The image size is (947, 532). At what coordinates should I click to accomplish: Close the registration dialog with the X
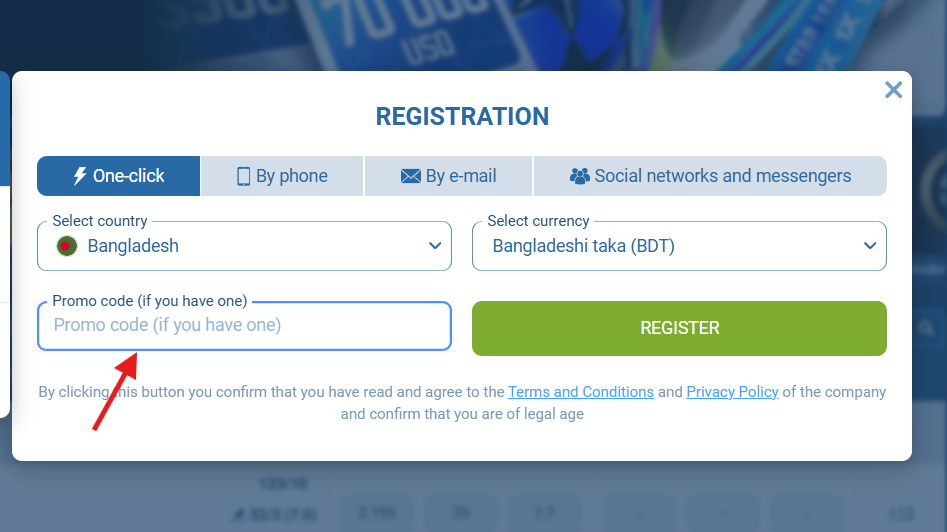(x=893, y=90)
